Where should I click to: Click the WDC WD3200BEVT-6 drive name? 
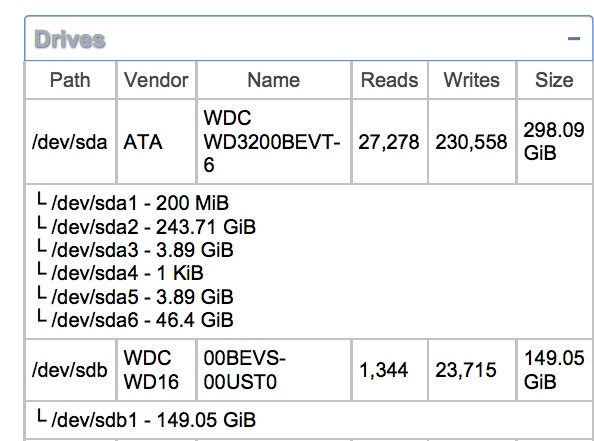272,141
